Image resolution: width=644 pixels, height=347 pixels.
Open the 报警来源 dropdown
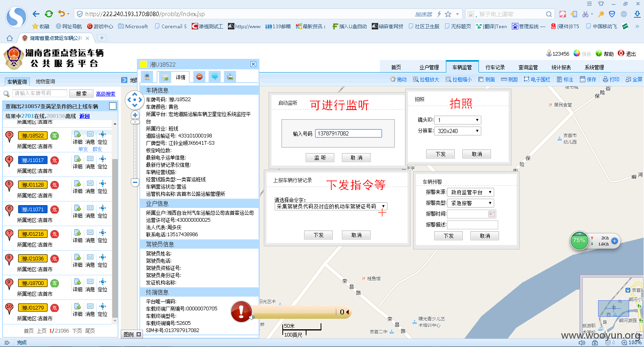(x=470, y=192)
